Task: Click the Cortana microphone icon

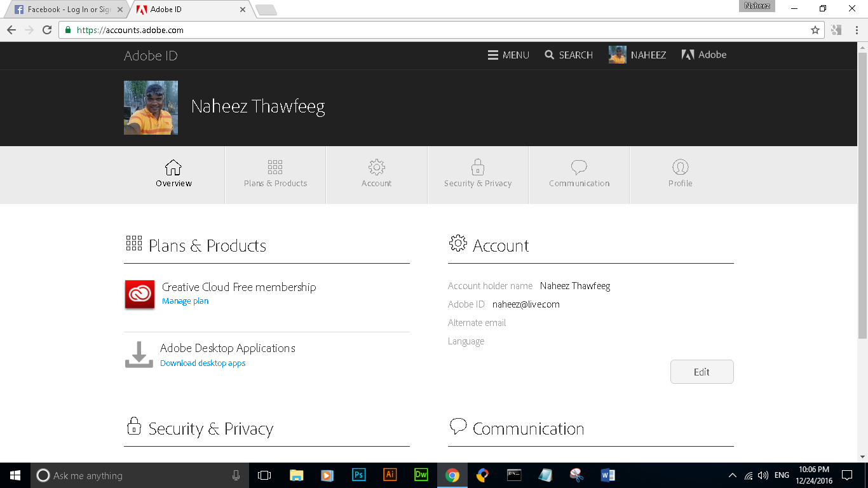Action: pyautogui.click(x=236, y=475)
